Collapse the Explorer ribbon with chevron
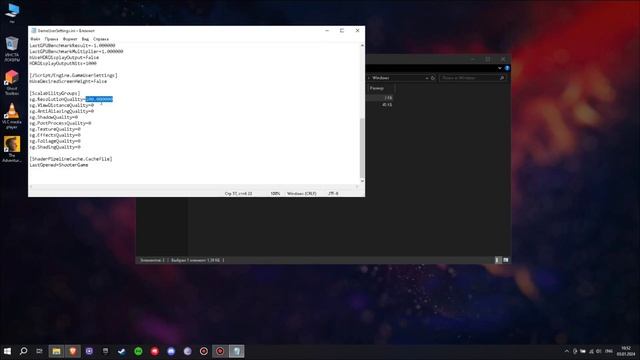The height and width of the screenshot is (360, 640). coord(500,68)
